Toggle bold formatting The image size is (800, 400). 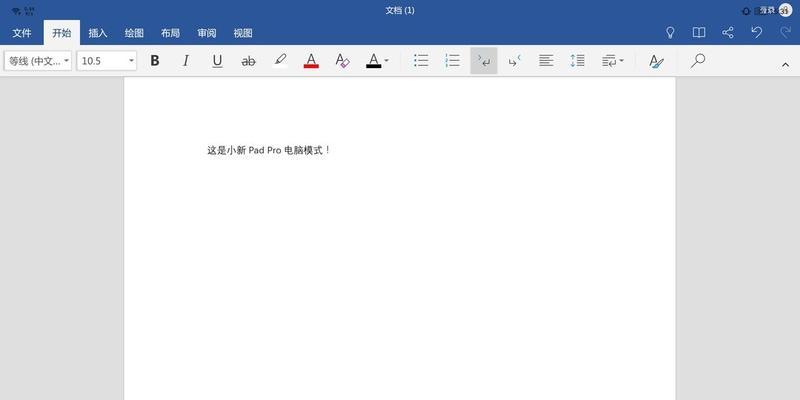(x=155, y=61)
